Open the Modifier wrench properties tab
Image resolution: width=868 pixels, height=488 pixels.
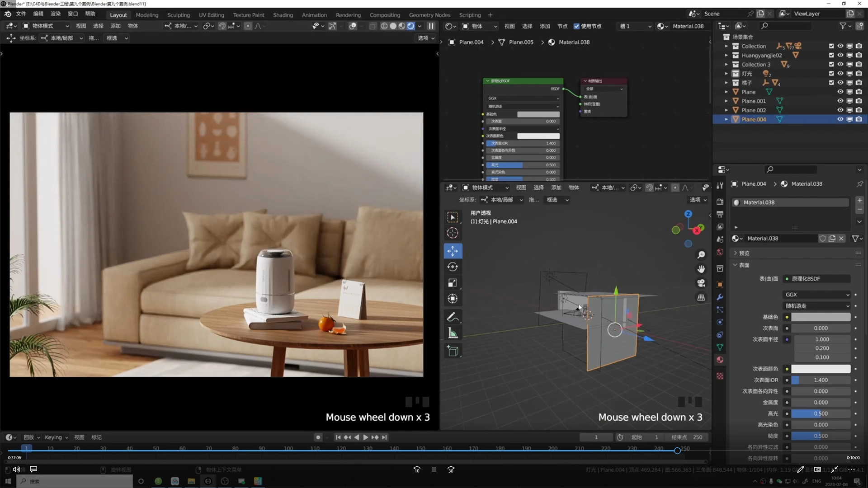coord(720,297)
